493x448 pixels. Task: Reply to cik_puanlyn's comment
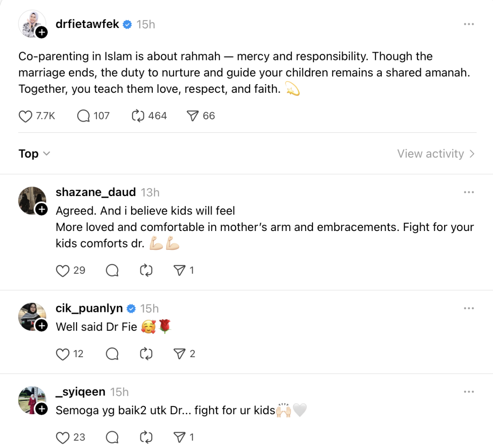(112, 354)
